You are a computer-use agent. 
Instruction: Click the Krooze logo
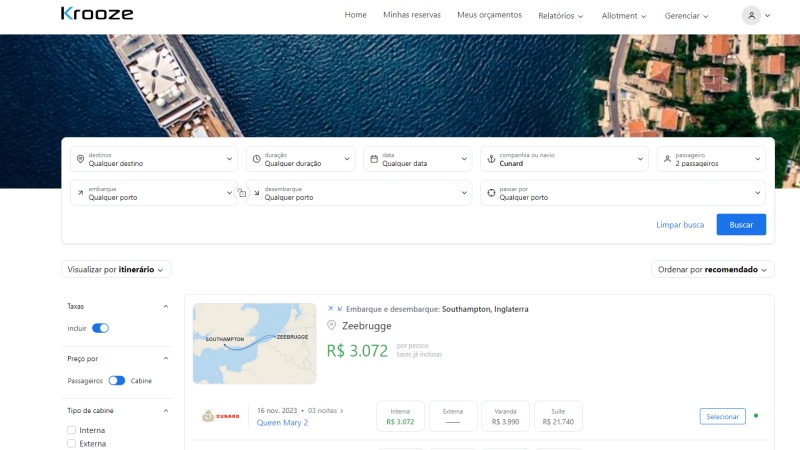(96, 14)
